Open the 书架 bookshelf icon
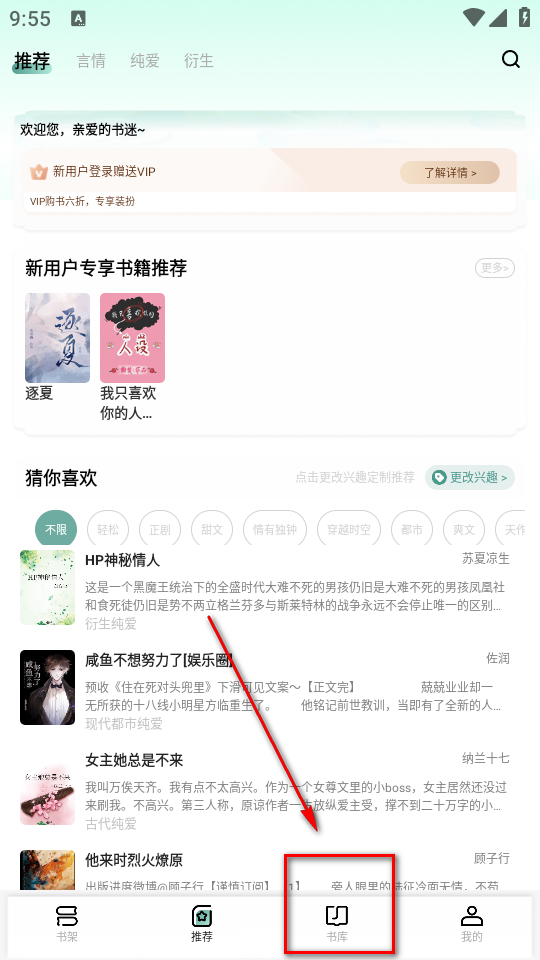The image size is (540, 960). [x=67, y=917]
